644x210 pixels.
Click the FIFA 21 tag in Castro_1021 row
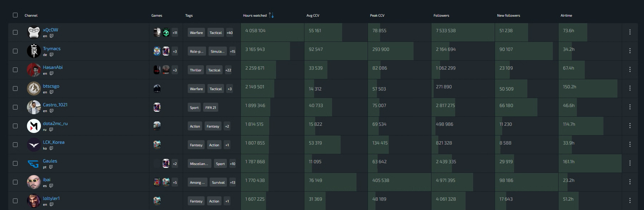tap(211, 107)
